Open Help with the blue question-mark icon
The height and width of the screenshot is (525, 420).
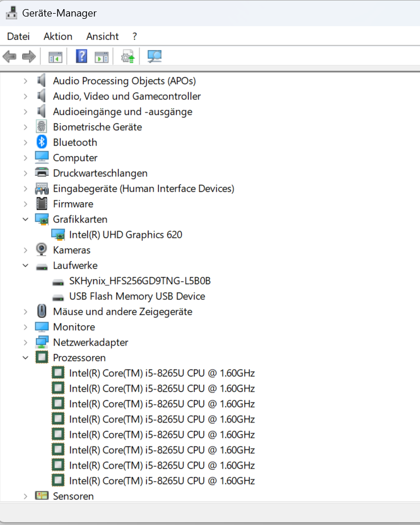pos(81,56)
